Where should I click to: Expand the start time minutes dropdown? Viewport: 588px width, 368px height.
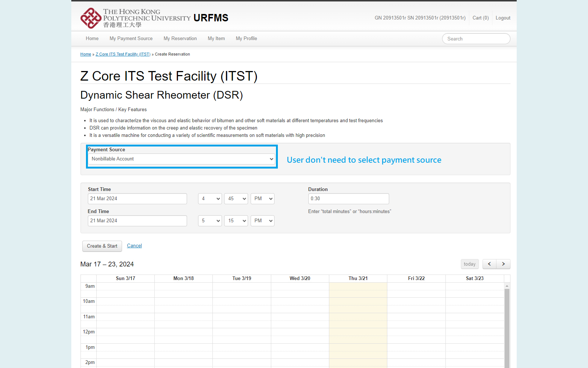coord(236,199)
